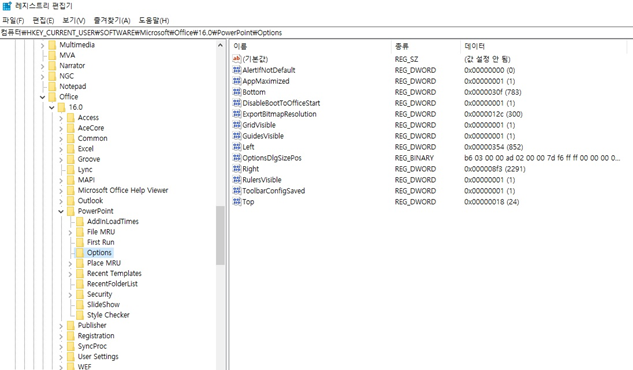
Task: Expand the Place MRU key
Action: click(70, 263)
